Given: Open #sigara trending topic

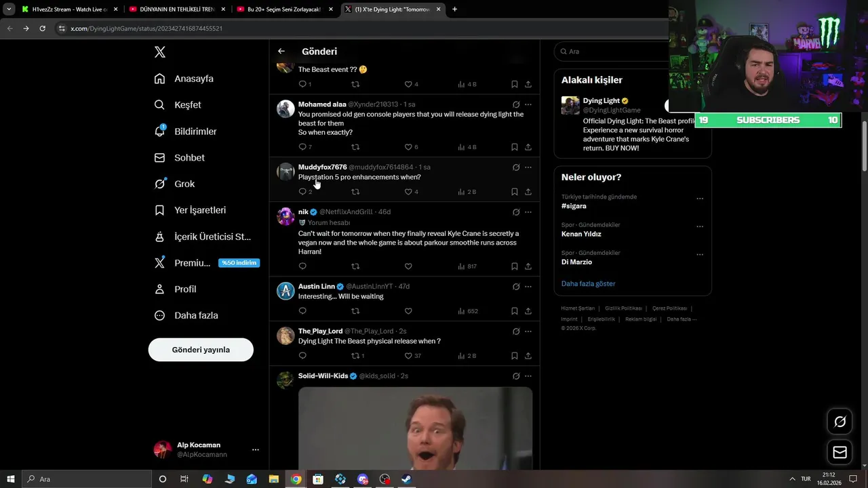Looking at the screenshot, I should 574,206.
